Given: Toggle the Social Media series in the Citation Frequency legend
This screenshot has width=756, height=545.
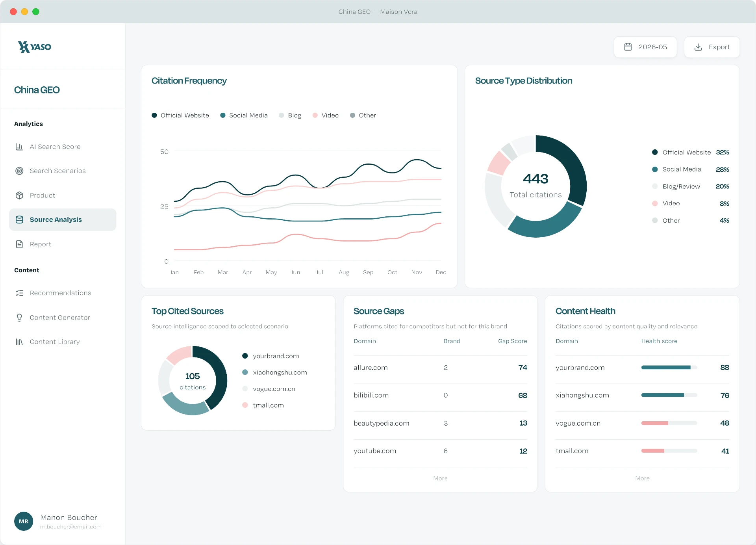Looking at the screenshot, I should (x=244, y=115).
